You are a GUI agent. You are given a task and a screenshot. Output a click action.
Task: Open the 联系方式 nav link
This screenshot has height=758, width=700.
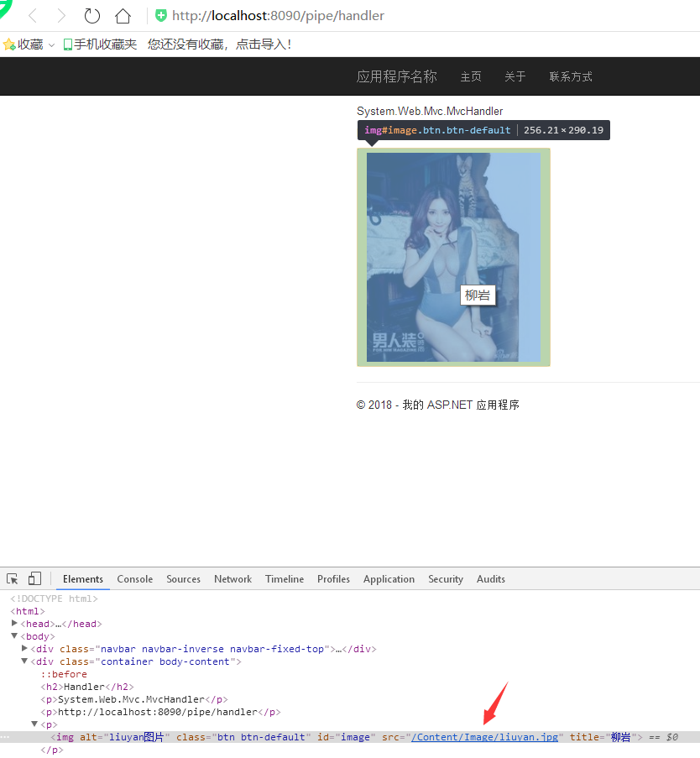pyautogui.click(x=571, y=76)
